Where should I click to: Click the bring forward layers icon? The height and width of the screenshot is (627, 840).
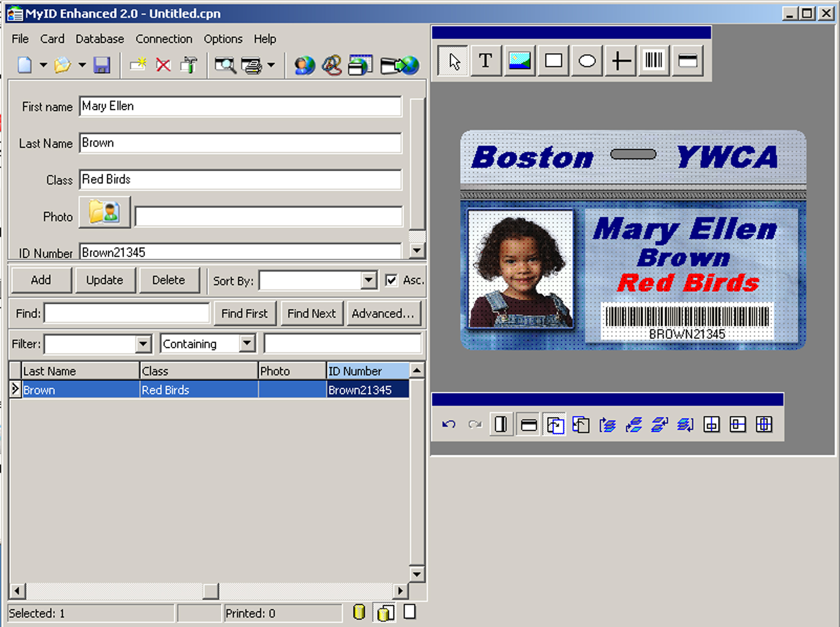tap(660, 424)
